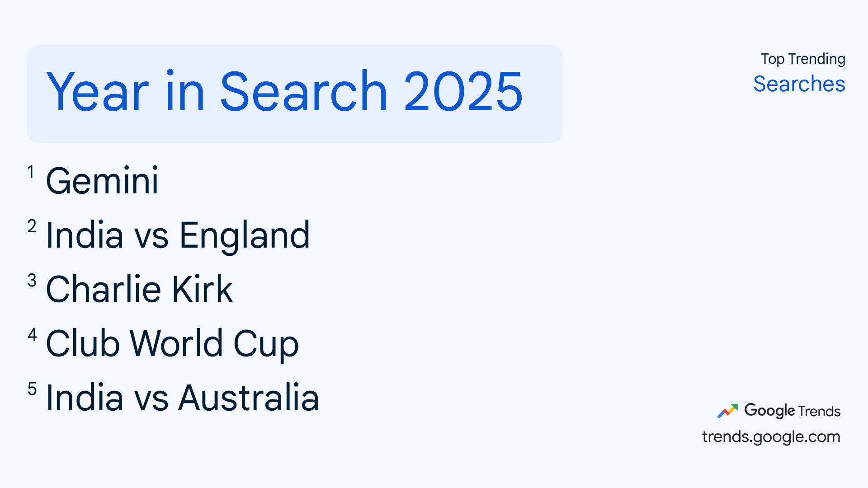The width and height of the screenshot is (868, 488).
Task: Click the word Search in the heading banner
Action: 303,92
